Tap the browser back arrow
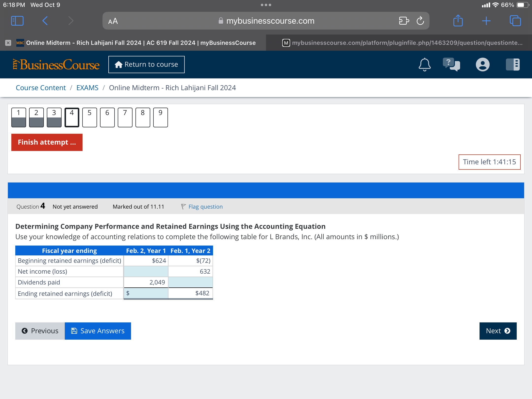 pyautogui.click(x=45, y=21)
